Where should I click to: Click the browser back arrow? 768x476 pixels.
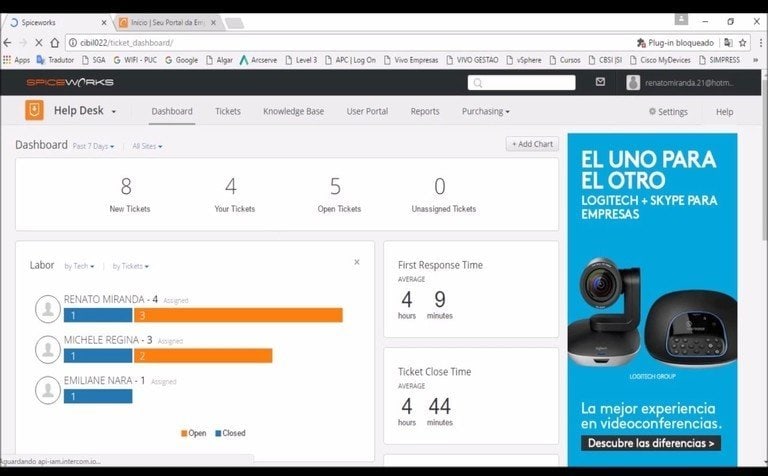click(x=7, y=43)
